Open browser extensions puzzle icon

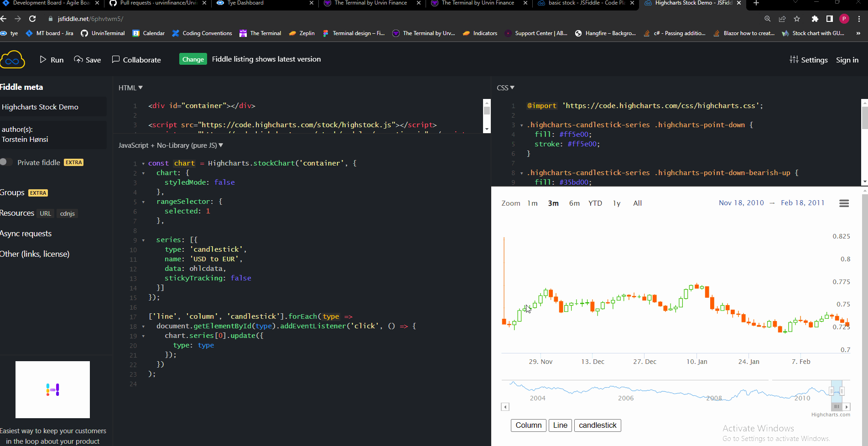pos(815,19)
